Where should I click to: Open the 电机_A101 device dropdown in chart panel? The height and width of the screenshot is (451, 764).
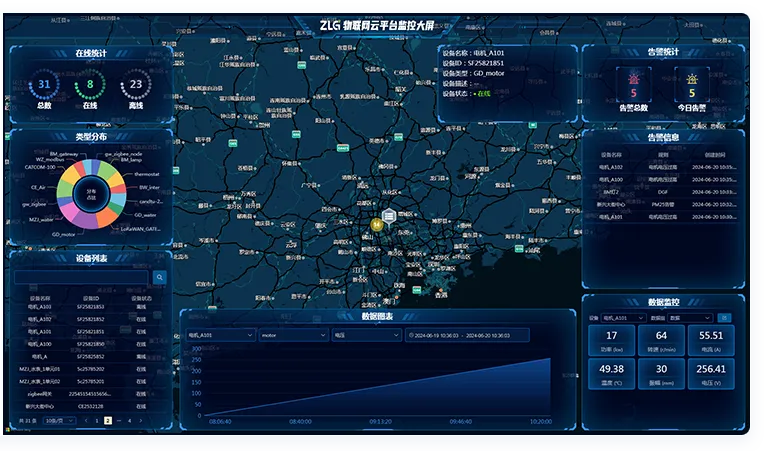tap(220, 335)
